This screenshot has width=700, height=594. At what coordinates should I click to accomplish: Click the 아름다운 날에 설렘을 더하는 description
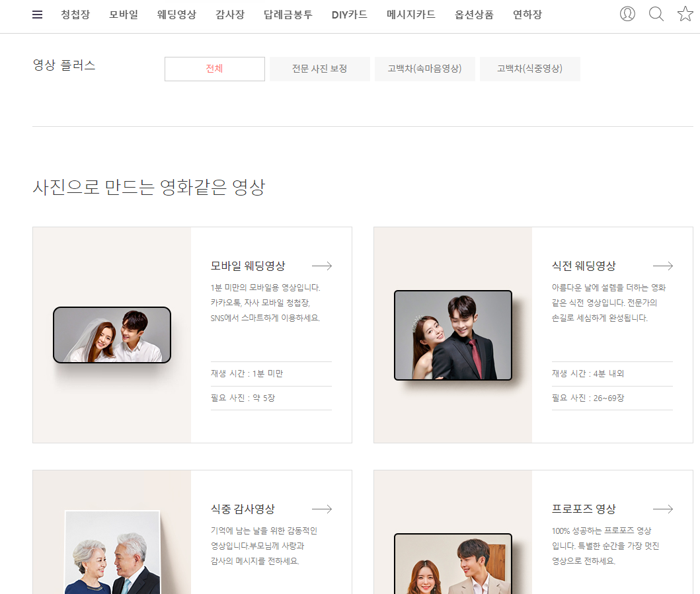(609, 303)
